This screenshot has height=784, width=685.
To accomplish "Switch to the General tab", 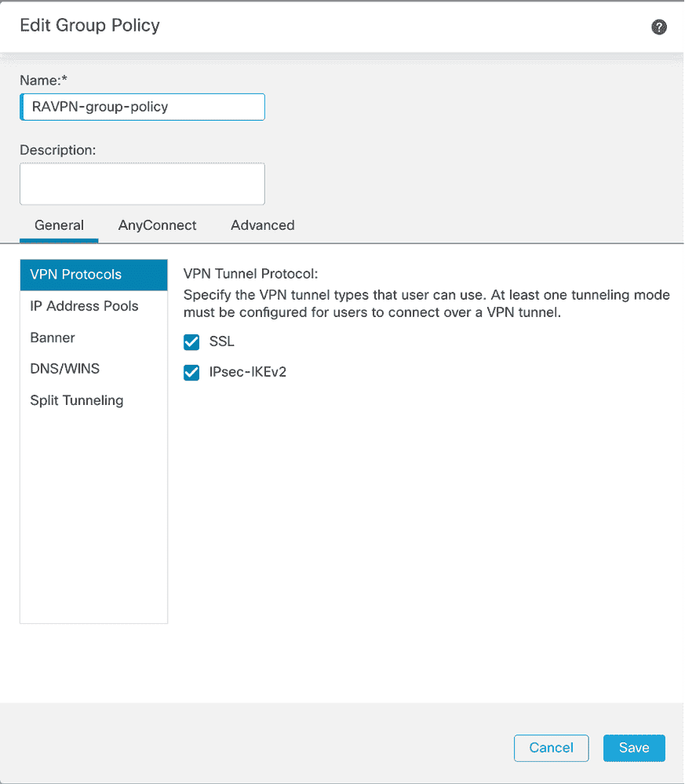I will [59, 225].
